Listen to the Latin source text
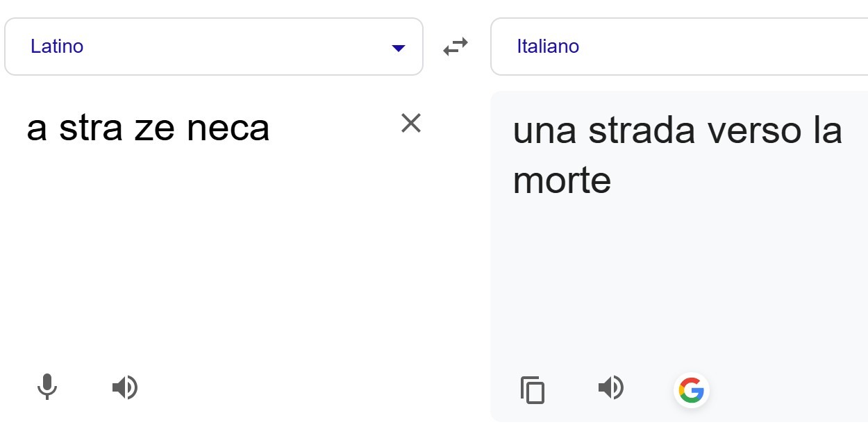Screen dimensions: 868x436 coord(125,387)
